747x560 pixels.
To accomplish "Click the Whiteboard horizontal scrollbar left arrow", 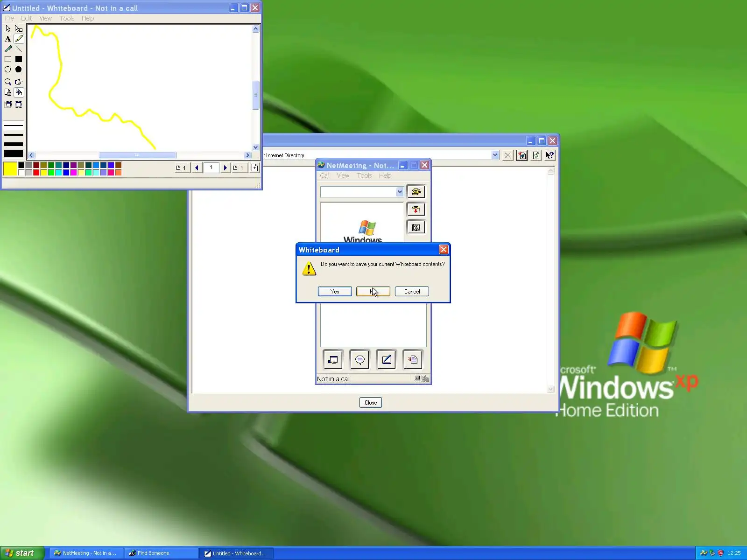I will (x=31, y=155).
